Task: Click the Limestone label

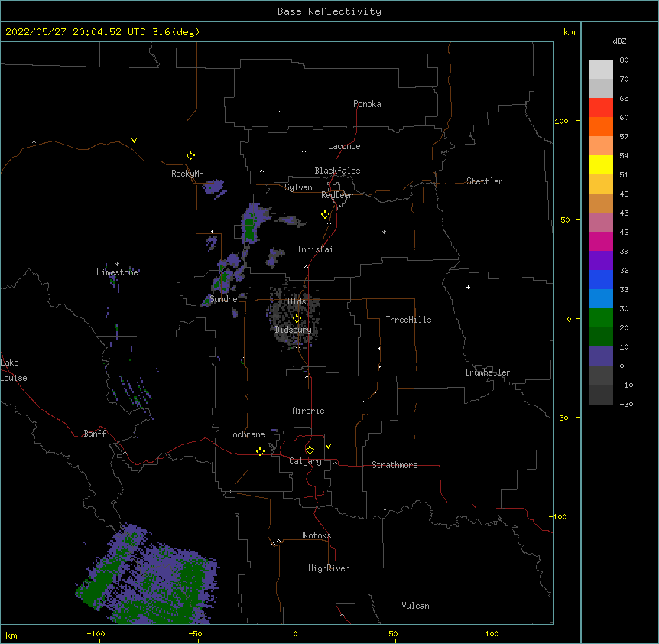Action: [x=117, y=272]
